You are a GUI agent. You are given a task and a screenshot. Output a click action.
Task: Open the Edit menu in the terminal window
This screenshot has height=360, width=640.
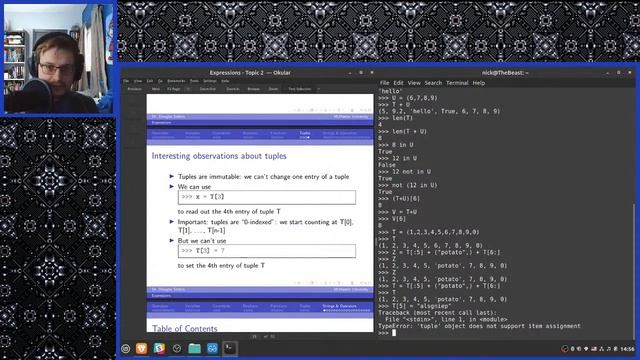[x=398, y=83]
